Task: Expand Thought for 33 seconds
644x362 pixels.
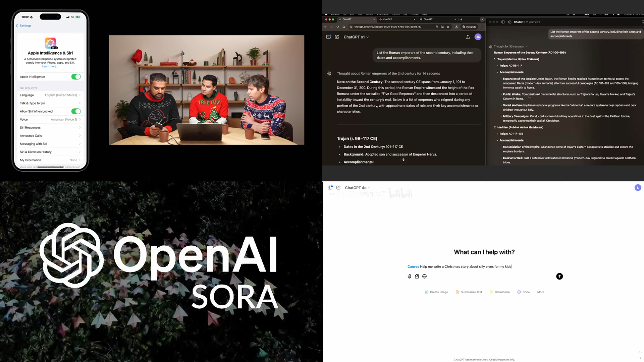Action: (510, 47)
